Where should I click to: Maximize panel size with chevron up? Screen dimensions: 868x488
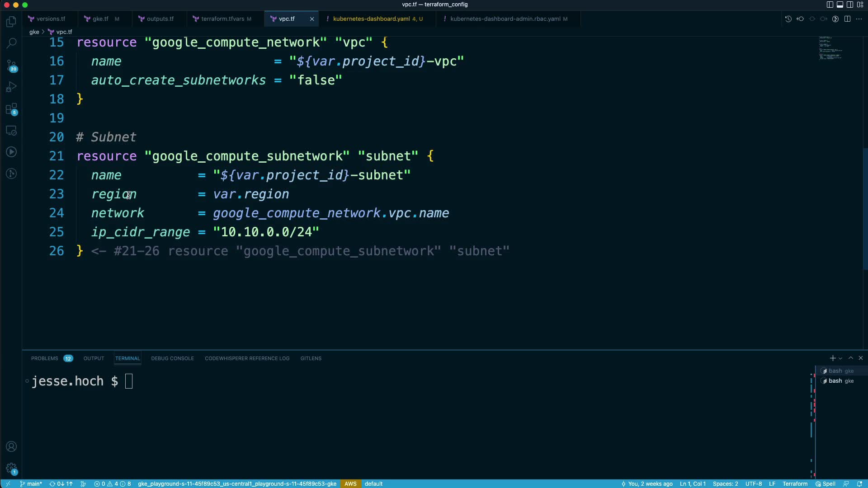point(851,358)
